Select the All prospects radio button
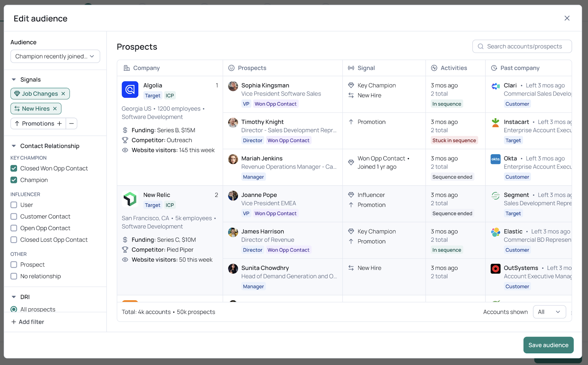The image size is (588, 365). (x=14, y=309)
